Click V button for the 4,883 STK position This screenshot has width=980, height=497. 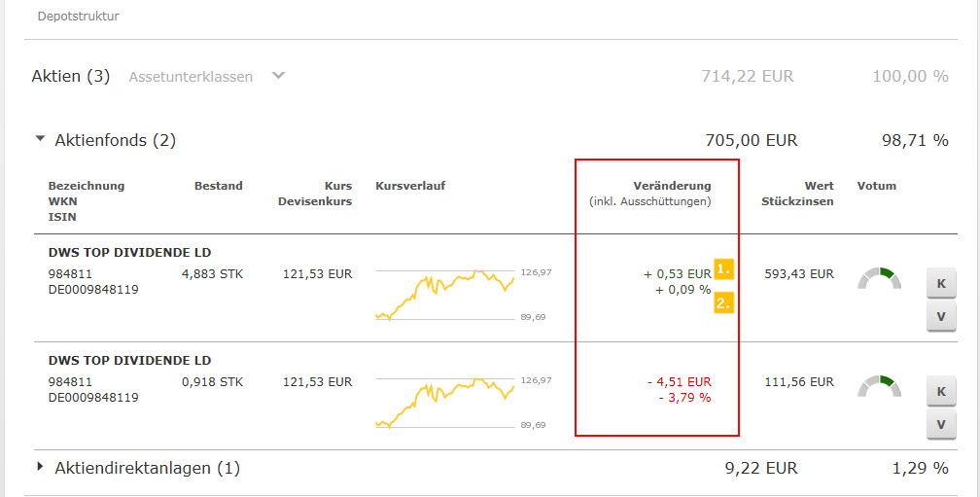point(940,316)
